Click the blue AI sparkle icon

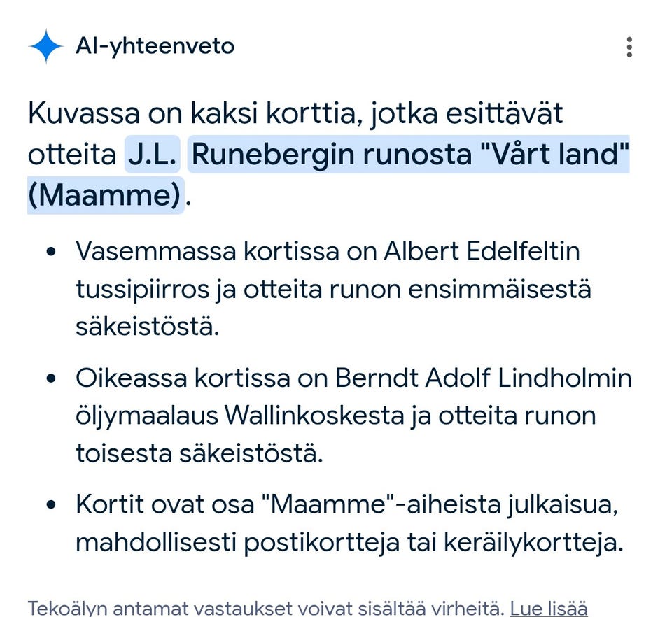tap(46, 47)
